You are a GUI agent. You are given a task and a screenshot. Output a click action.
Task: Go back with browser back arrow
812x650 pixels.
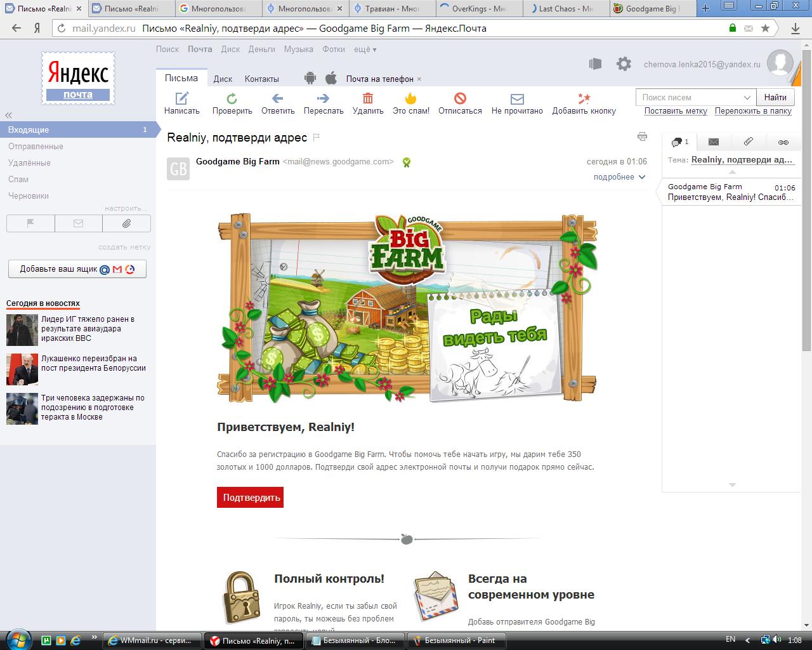16,28
